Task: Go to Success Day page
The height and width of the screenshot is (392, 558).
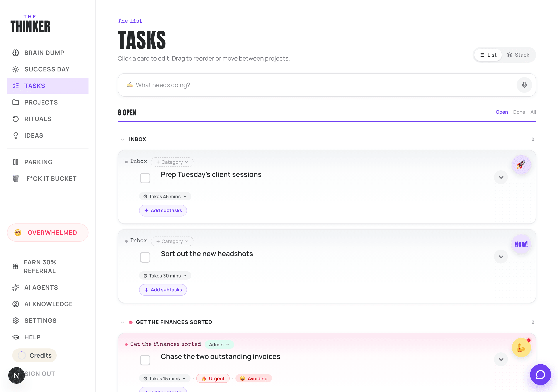Action: click(x=48, y=69)
